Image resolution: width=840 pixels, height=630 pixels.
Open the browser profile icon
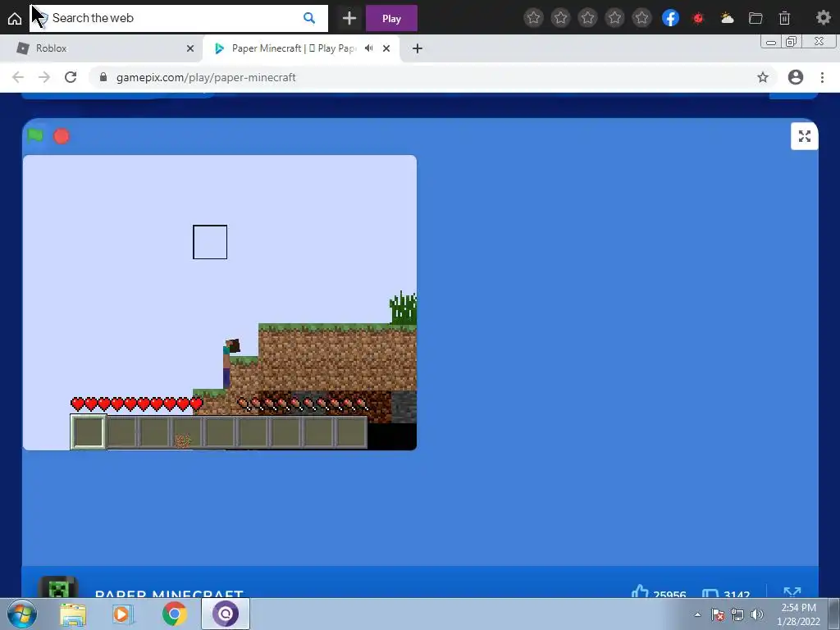click(x=796, y=77)
